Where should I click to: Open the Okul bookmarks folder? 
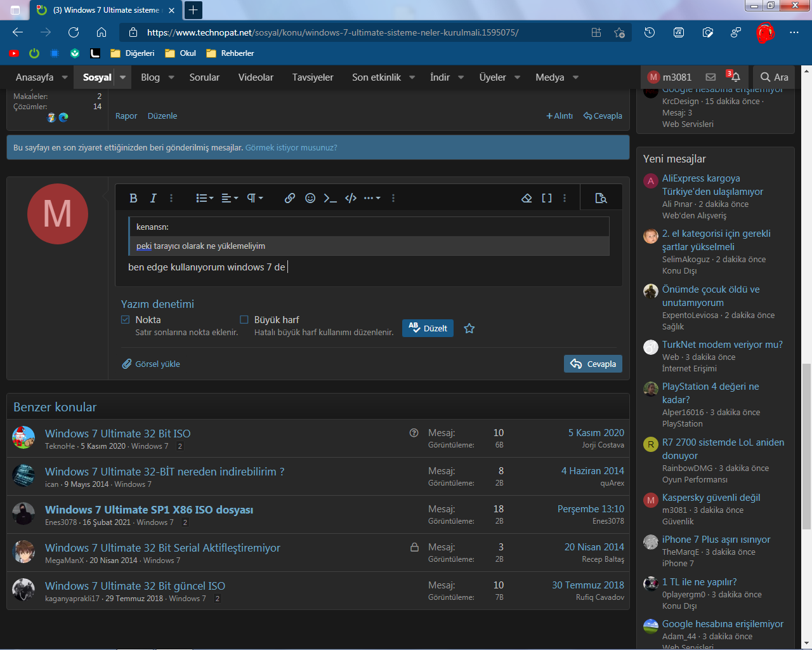tap(181, 53)
